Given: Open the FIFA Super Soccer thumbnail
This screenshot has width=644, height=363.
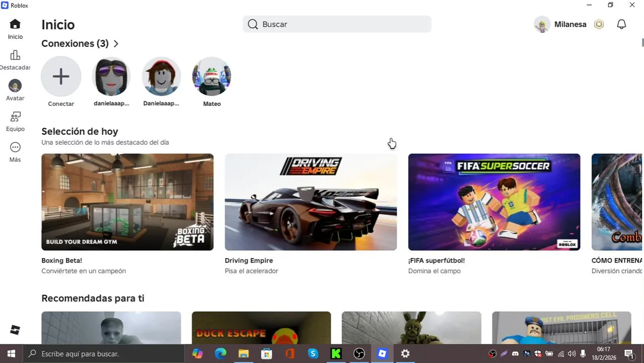Looking at the screenshot, I should coord(494,202).
